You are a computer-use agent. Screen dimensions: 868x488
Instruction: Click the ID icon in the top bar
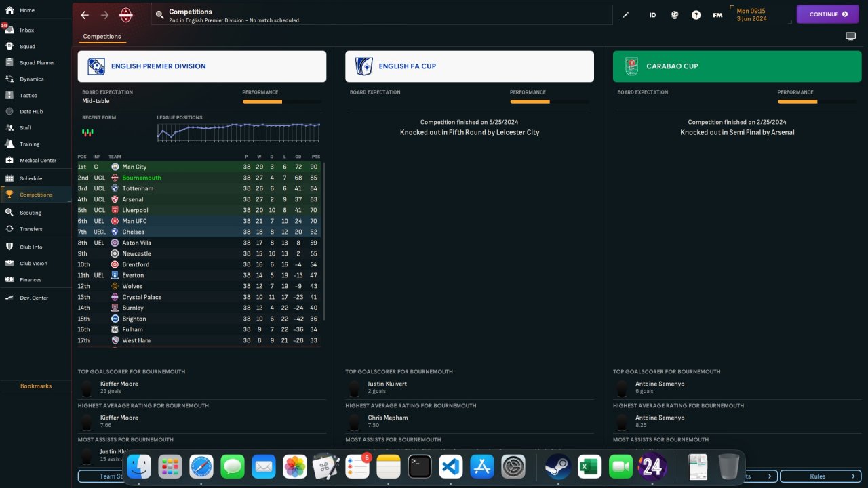(653, 15)
